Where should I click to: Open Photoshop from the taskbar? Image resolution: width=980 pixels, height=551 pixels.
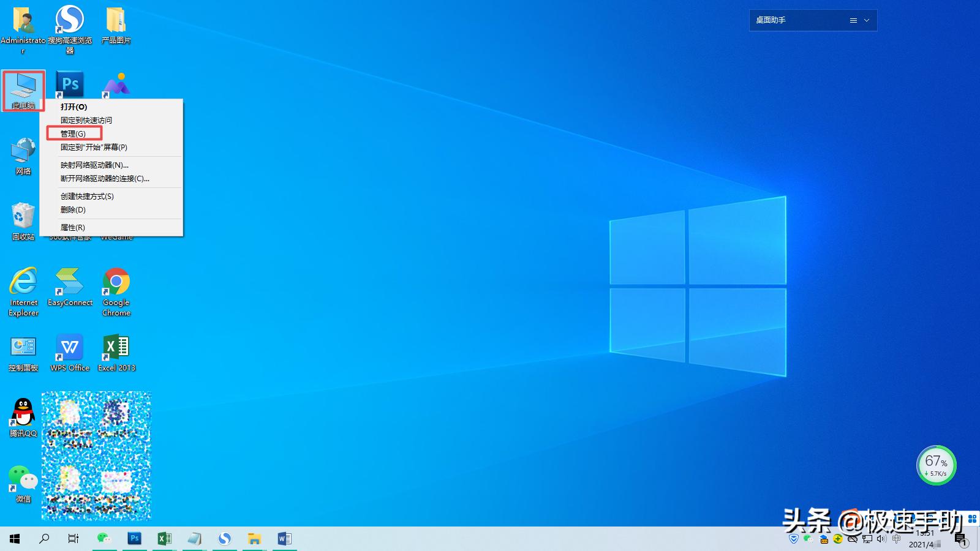click(134, 539)
